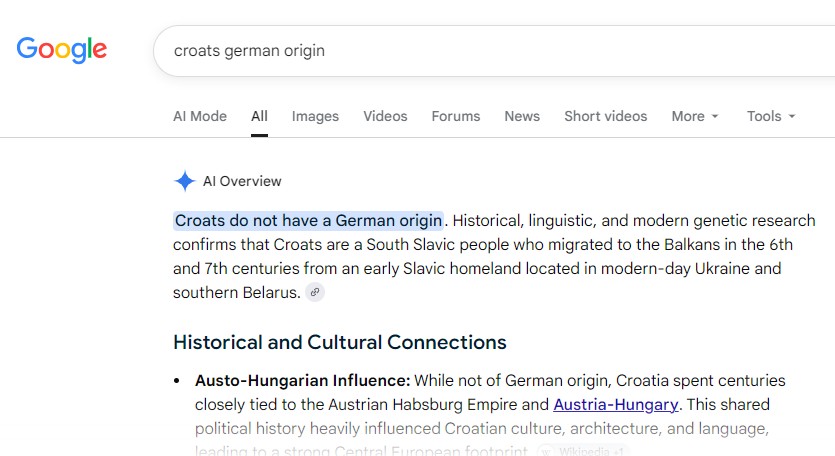Expand the More dropdown arrow
The image size is (835, 456).
(x=715, y=116)
